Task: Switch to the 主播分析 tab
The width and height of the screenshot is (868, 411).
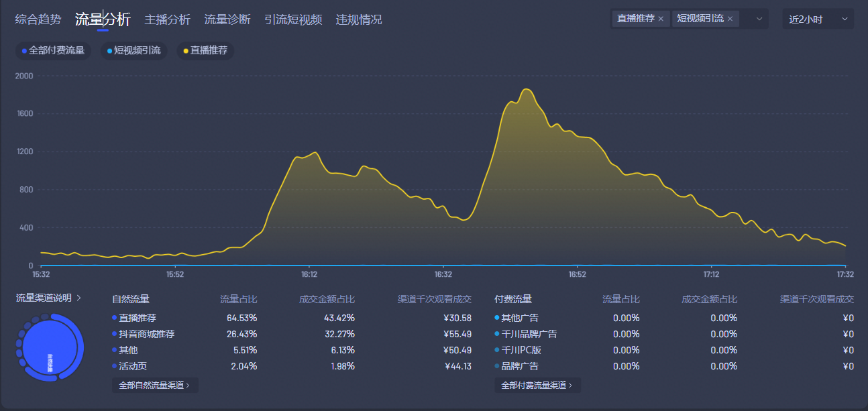Action: point(168,19)
